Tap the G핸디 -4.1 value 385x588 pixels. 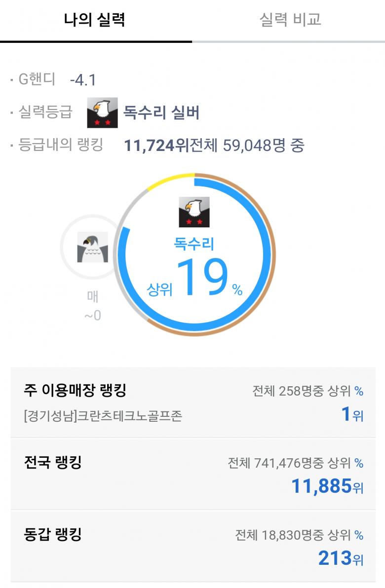pos(83,80)
